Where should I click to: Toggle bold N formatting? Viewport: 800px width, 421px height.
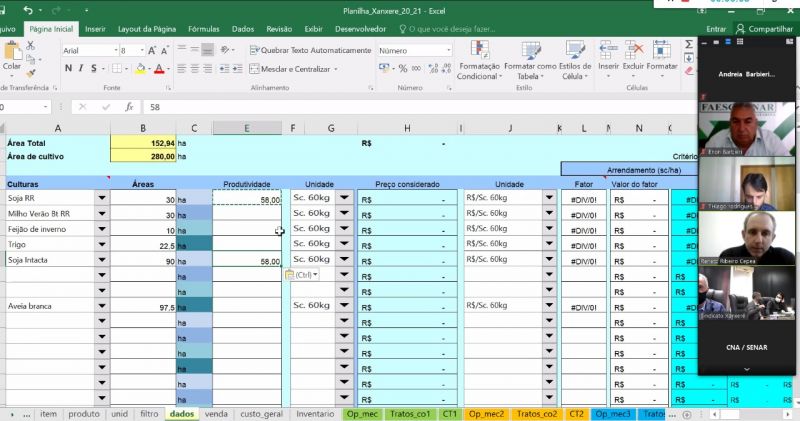(68, 68)
